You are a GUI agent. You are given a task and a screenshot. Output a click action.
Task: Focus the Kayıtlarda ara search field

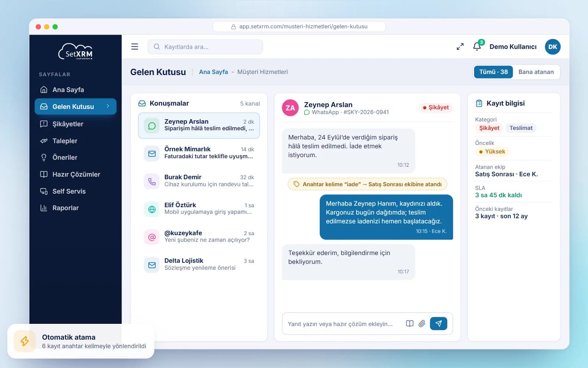205,47
